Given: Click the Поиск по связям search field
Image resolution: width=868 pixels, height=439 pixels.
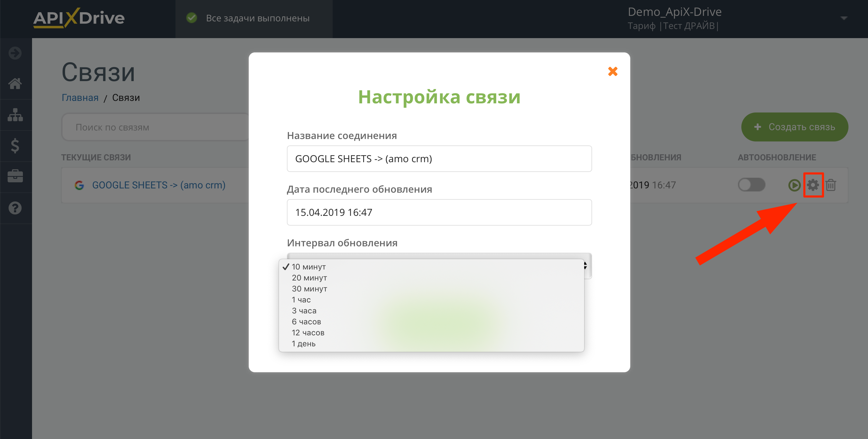Looking at the screenshot, I should click(155, 127).
